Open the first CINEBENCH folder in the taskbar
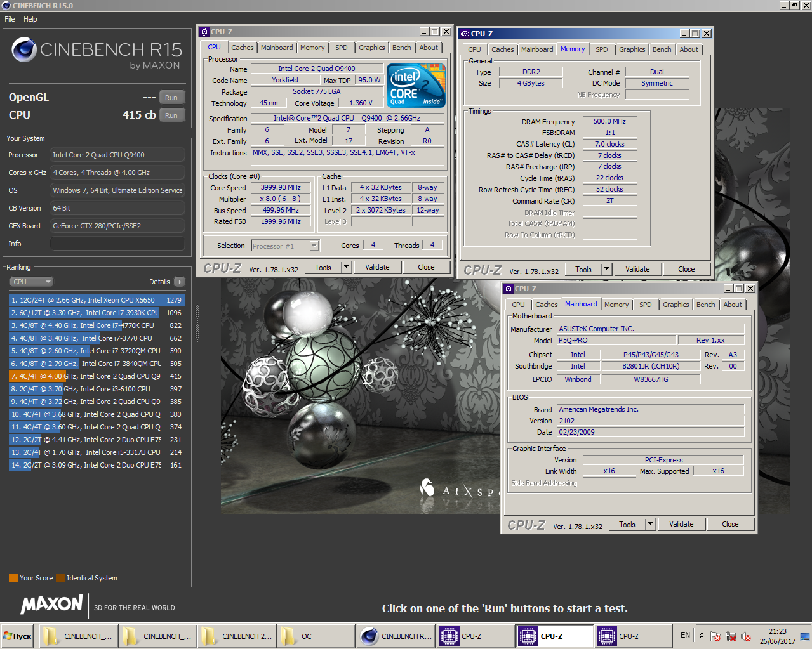The height and width of the screenshot is (649, 812). (79, 636)
